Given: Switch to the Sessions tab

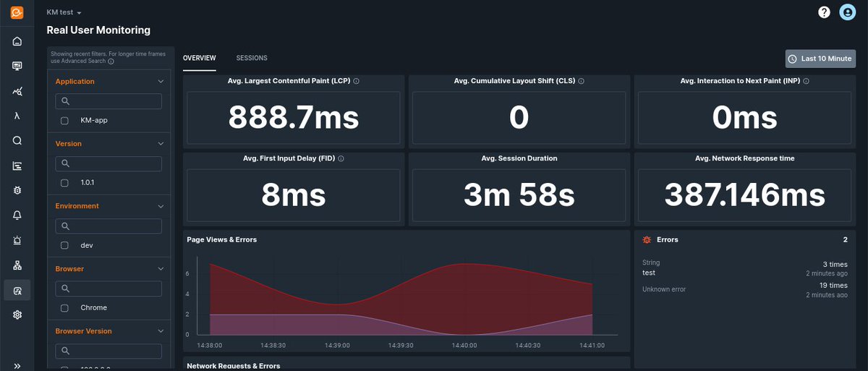Looking at the screenshot, I should click(x=252, y=58).
